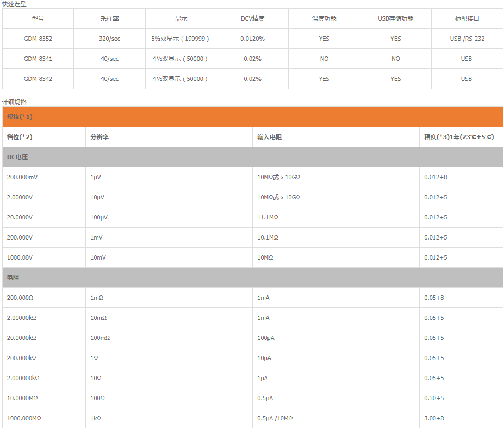
Task: Select the 标配接口 column header
Action: click(x=467, y=18)
